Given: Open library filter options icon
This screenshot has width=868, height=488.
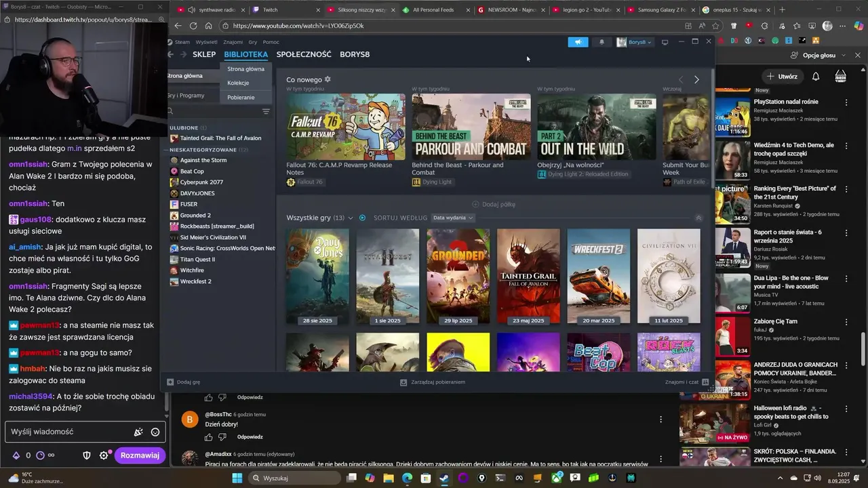Looking at the screenshot, I should point(266,111).
